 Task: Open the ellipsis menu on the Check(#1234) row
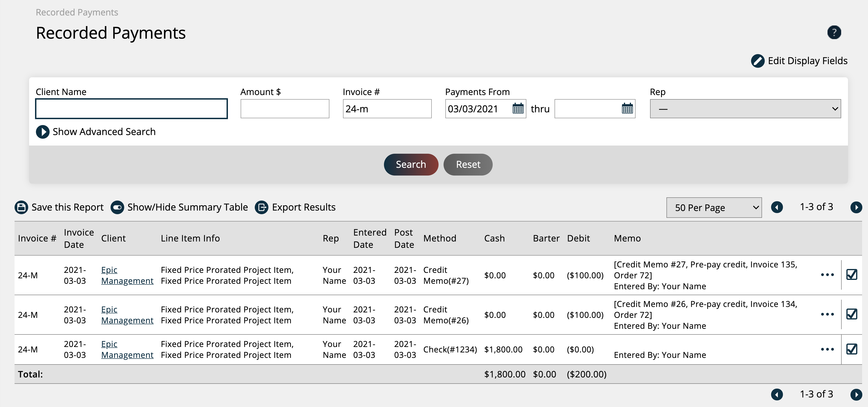tap(827, 349)
